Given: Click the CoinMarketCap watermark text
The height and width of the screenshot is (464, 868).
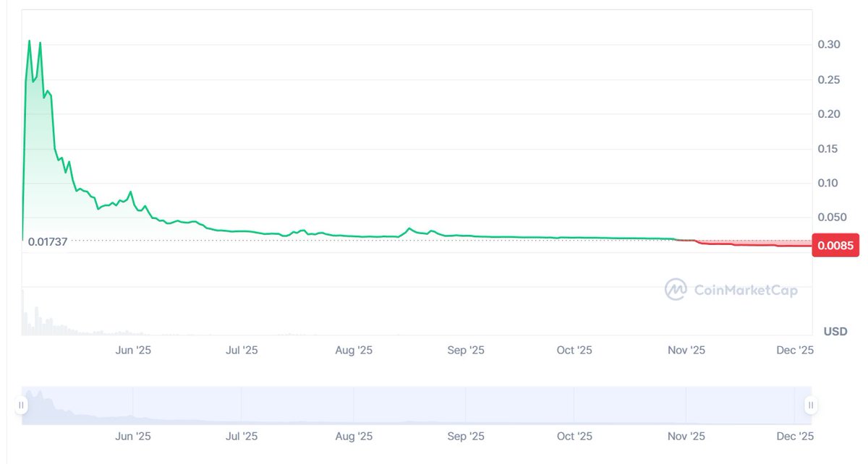Looking at the screenshot, I should 745,291.
